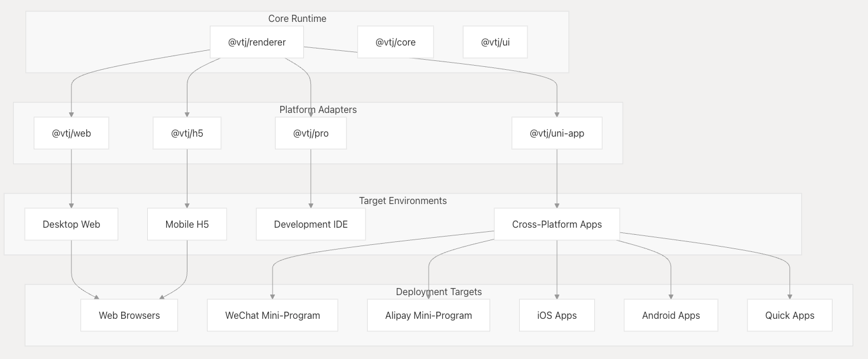Click the @vtj/web adapter node

[72, 133]
